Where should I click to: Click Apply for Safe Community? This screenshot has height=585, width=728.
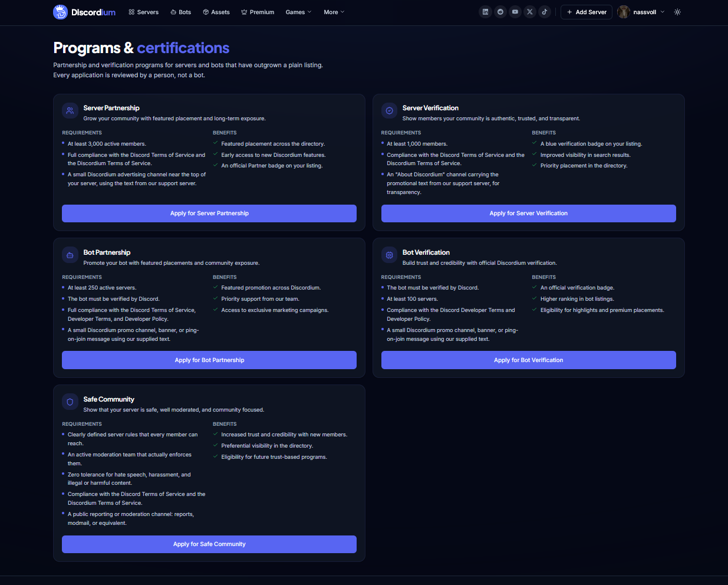(209, 544)
